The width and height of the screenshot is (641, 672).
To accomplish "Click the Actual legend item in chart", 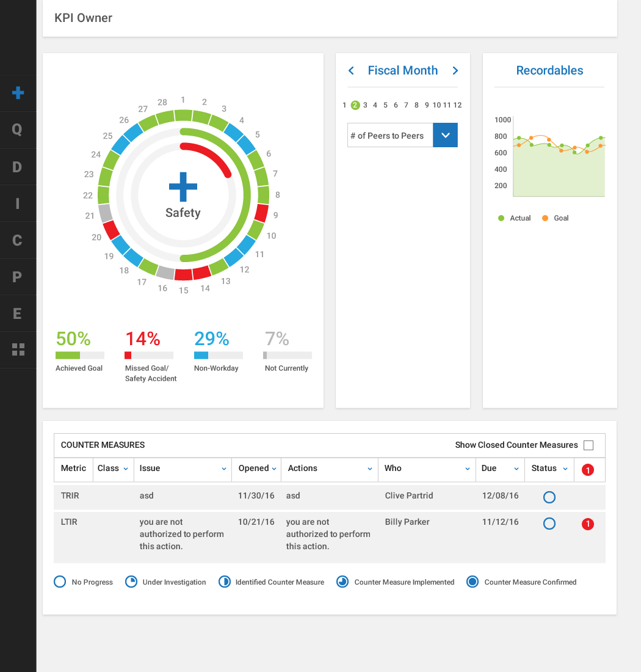I will (515, 218).
